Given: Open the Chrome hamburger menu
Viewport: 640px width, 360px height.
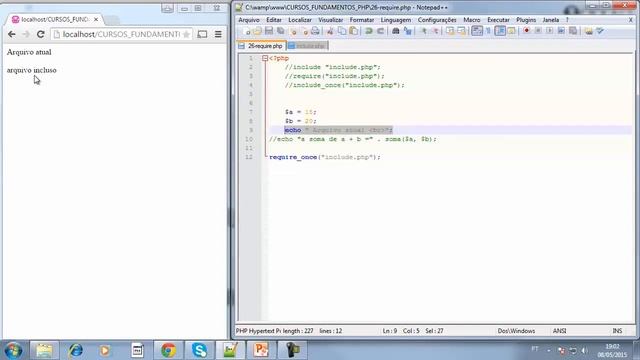Looking at the screenshot, I should (x=218, y=34).
